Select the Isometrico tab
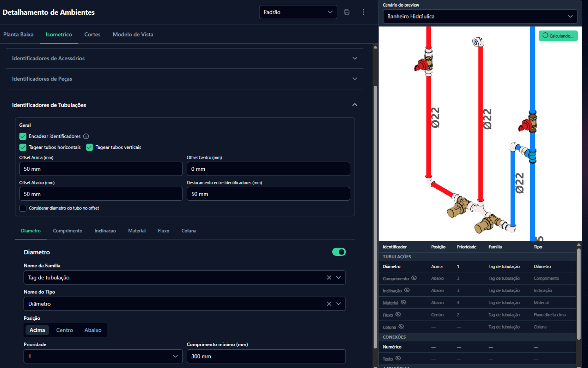 pyautogui.click(x=59, y=34)
